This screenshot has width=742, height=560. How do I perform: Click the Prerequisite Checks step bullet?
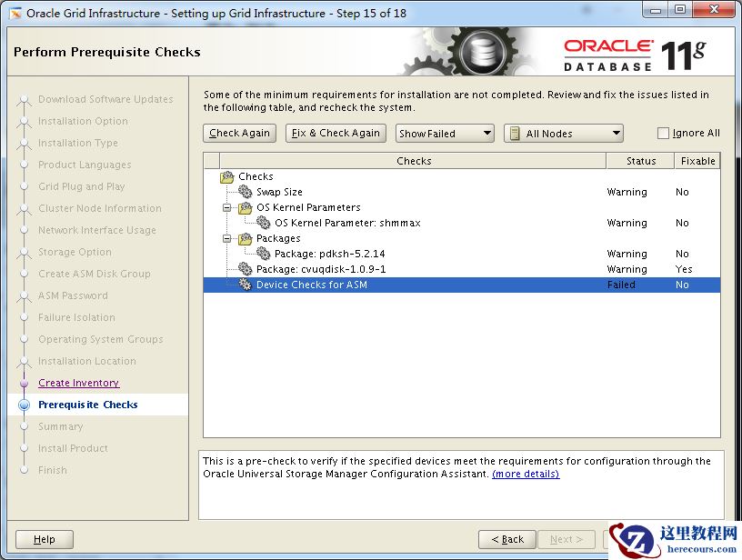(25, 405)
